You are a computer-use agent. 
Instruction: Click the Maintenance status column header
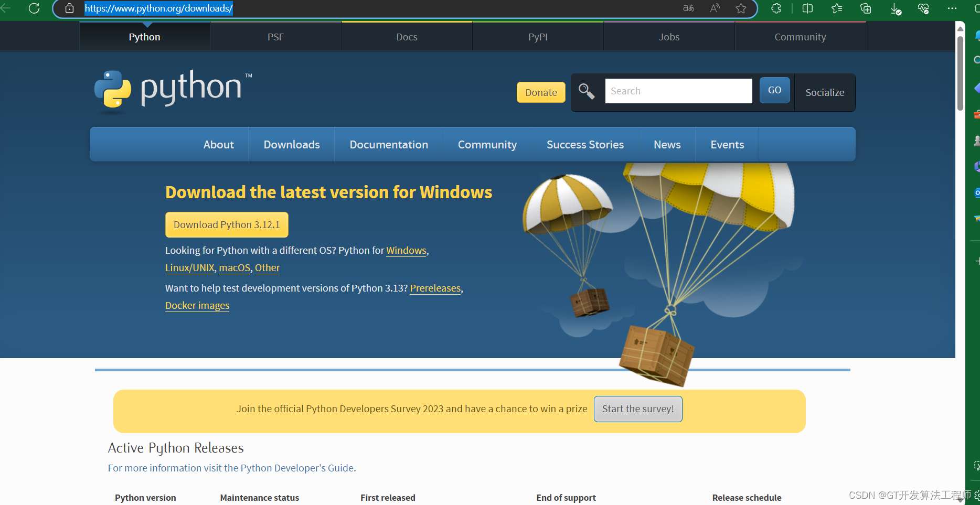(260, 498)
